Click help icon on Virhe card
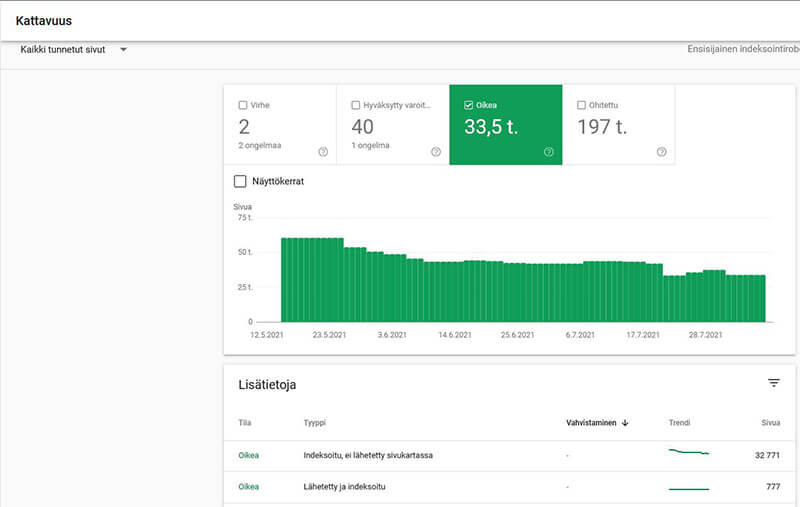800x507 pixels. (x=323, y=152)
